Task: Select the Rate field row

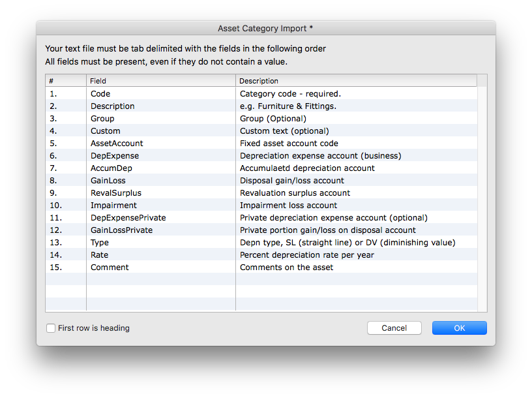Action: point(261,255)
